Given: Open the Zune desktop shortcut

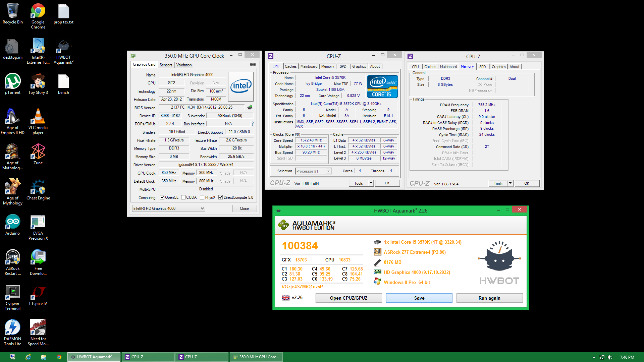Looking at the screenshot, I should click(x=38, y=155).
